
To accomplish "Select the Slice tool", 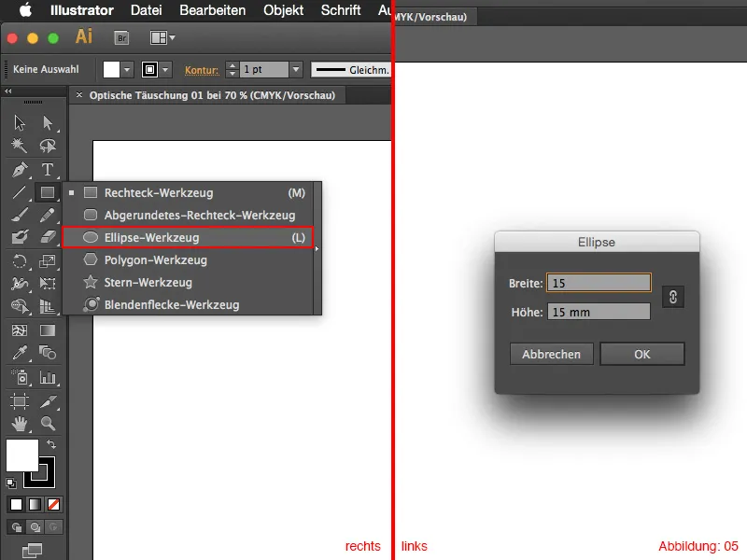I will (x=48, y=401).
